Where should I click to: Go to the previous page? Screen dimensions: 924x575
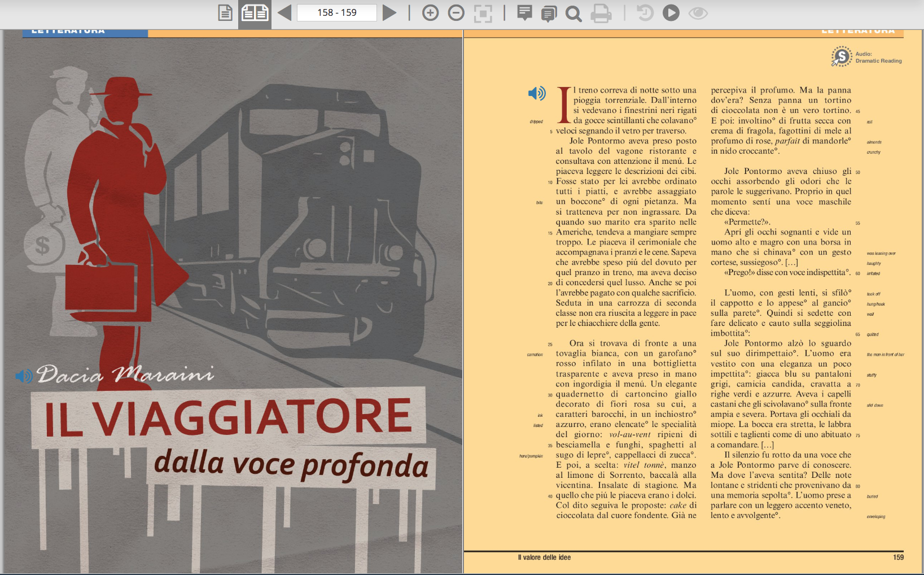(x=284, y=13)
